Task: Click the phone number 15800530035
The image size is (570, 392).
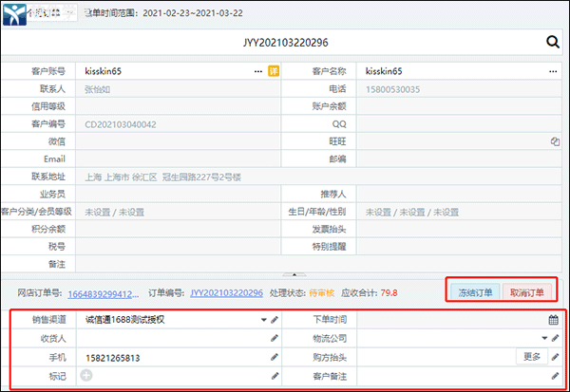Action: pos(392,89)
